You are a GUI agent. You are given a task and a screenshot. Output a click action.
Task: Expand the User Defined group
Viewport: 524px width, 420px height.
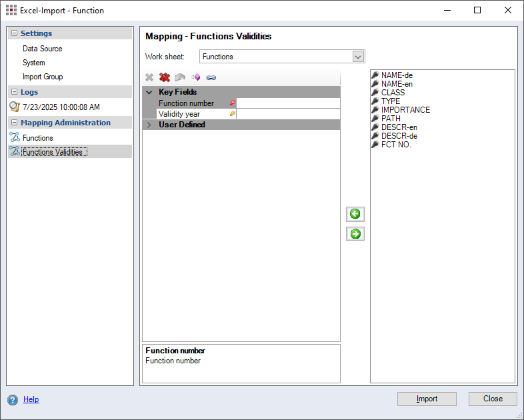[149, 125]
